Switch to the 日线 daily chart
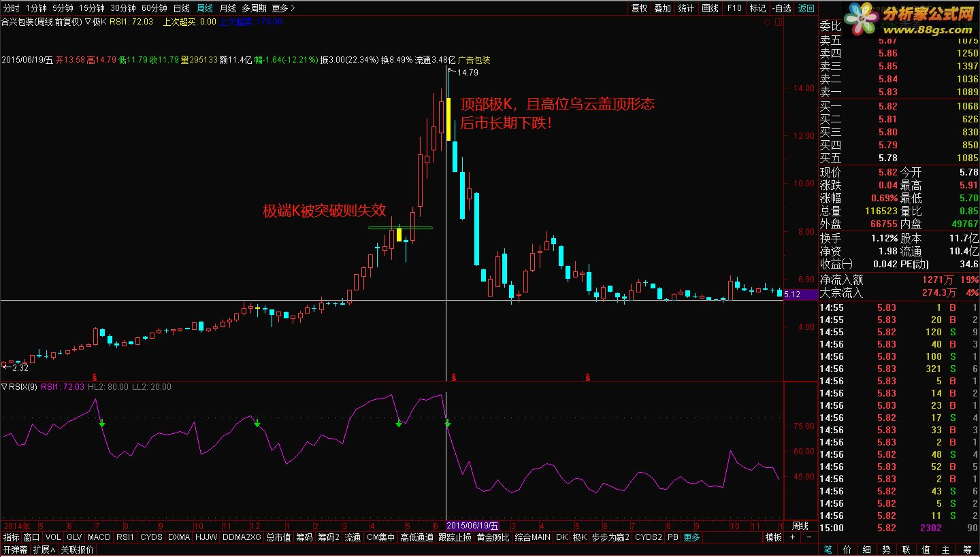The width and height of the screenshot is (980, 557). pyautogui.click(x=182, y=8)
